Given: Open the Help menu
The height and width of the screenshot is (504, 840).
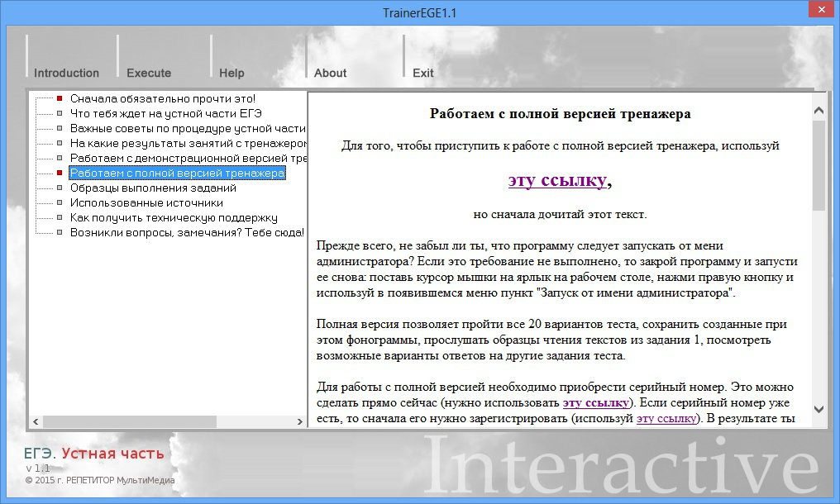Looking at the screenshot, I should click(x=231, y=73).
